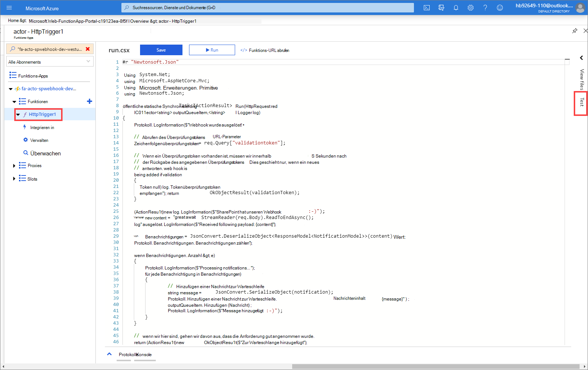Switch to the Test tab
Image resolution: width=588 pixels, height=370 pixels.
(581, 103)
